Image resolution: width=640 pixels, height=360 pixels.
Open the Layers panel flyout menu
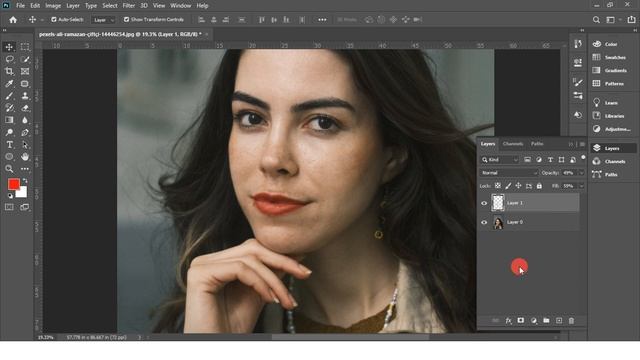[x=582, y=144]
